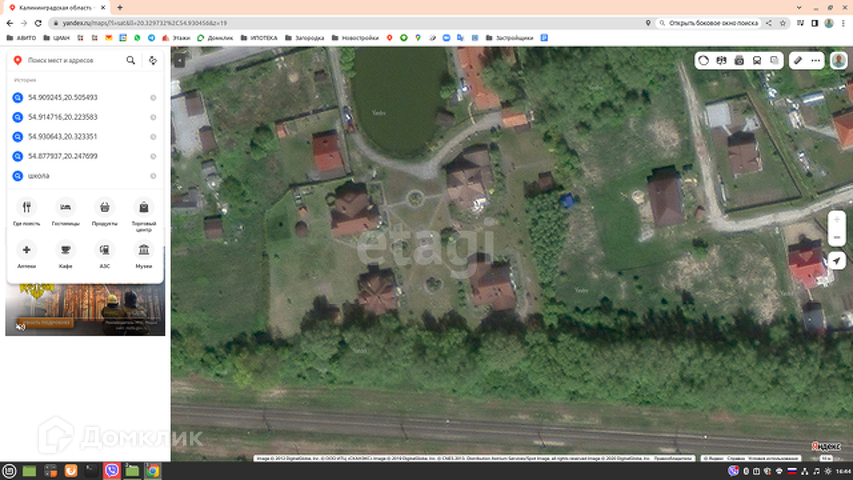Open Viber from the taskbar
853x480 pixels.
pyautogui.click(x=112, y=471)
